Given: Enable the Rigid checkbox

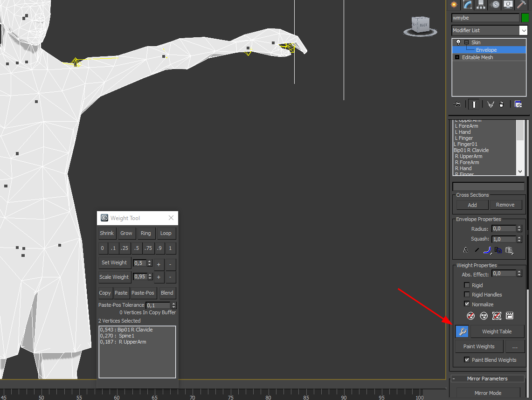Looking at the screenshot, I should 467,285.
